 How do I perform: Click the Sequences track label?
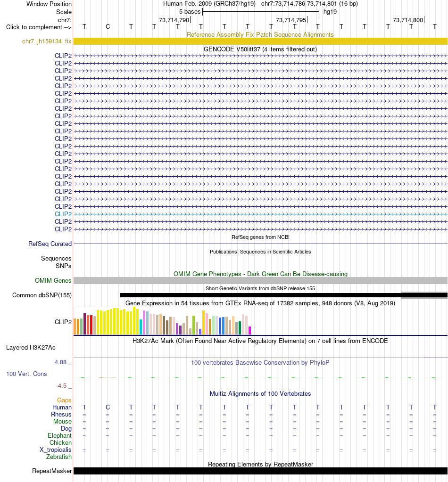click(56, 258)
